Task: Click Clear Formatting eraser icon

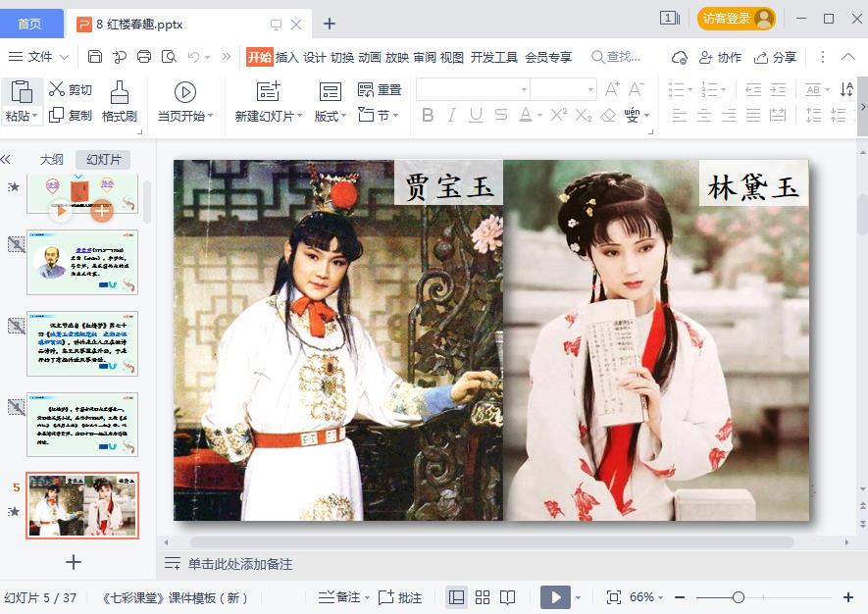Action: [x=608, y=115]
